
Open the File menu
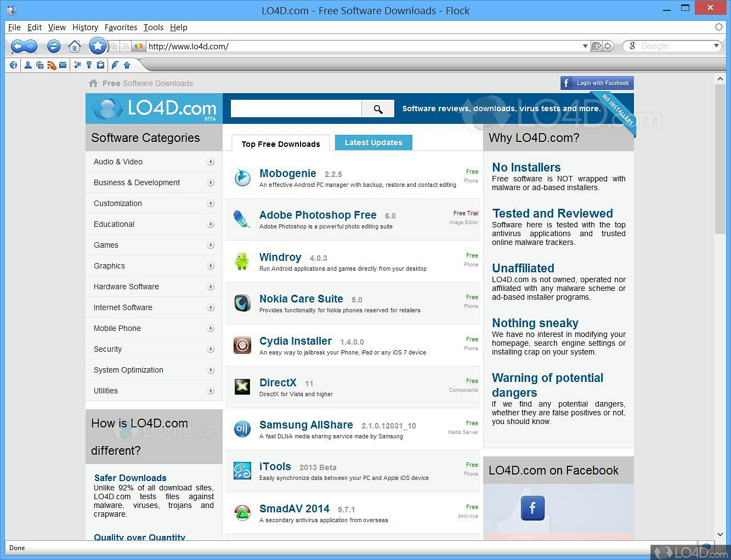point(14,27)
